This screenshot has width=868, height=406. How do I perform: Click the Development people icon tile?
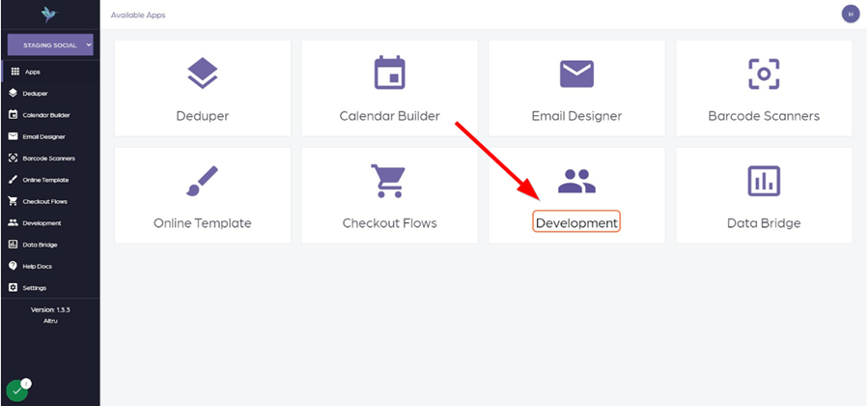point(576,181)
